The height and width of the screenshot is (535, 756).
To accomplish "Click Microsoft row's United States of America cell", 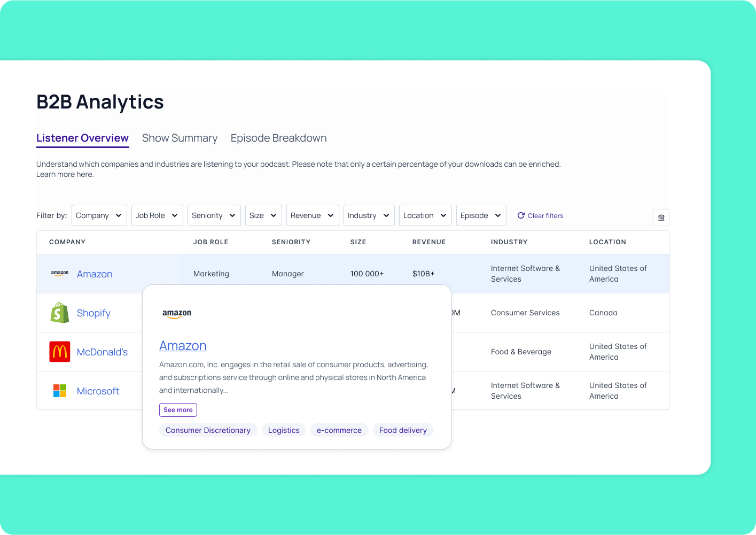I will click(618, 391).
